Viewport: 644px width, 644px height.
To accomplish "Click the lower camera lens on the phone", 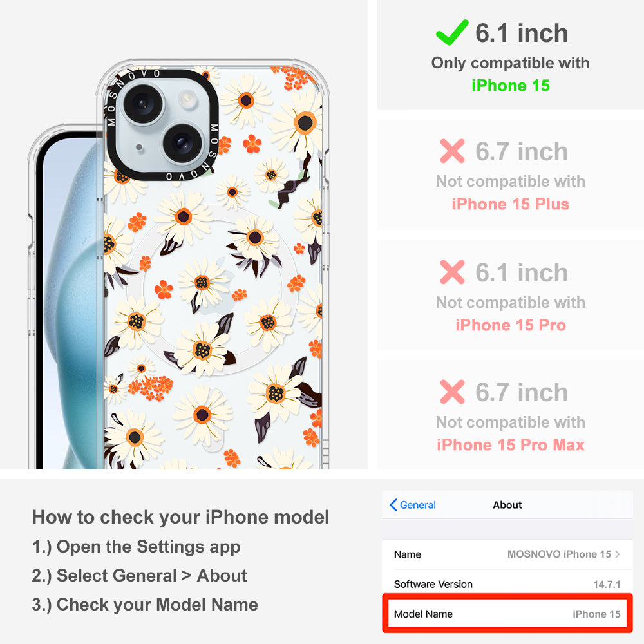I will pos(182,143).
